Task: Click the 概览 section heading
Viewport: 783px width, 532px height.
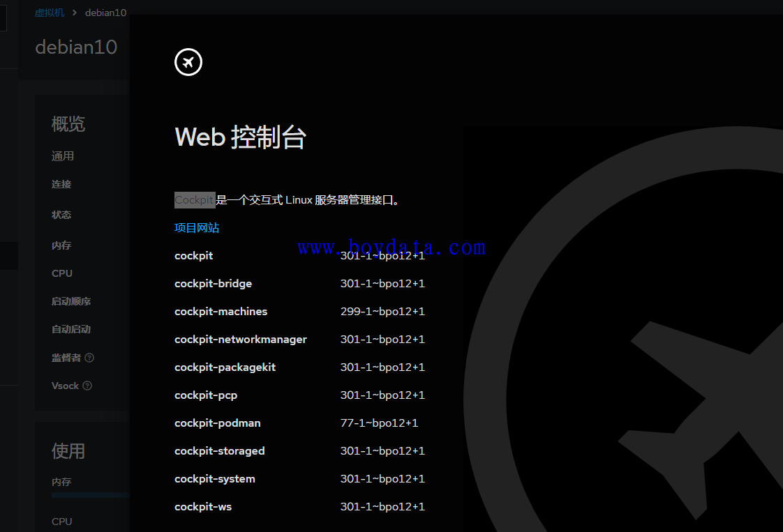Action: (68, 124)
